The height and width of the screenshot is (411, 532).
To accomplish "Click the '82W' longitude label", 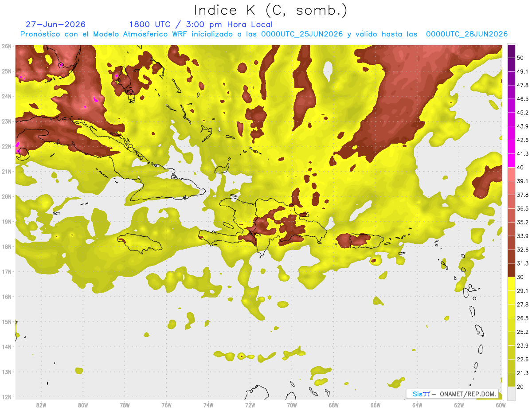I will (x=41, y=405).
